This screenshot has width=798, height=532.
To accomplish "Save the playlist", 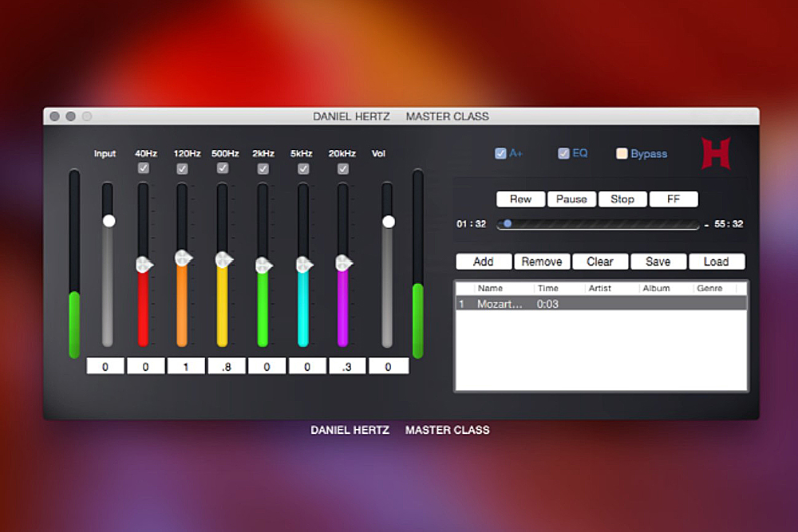I will [x=658, y=262].
